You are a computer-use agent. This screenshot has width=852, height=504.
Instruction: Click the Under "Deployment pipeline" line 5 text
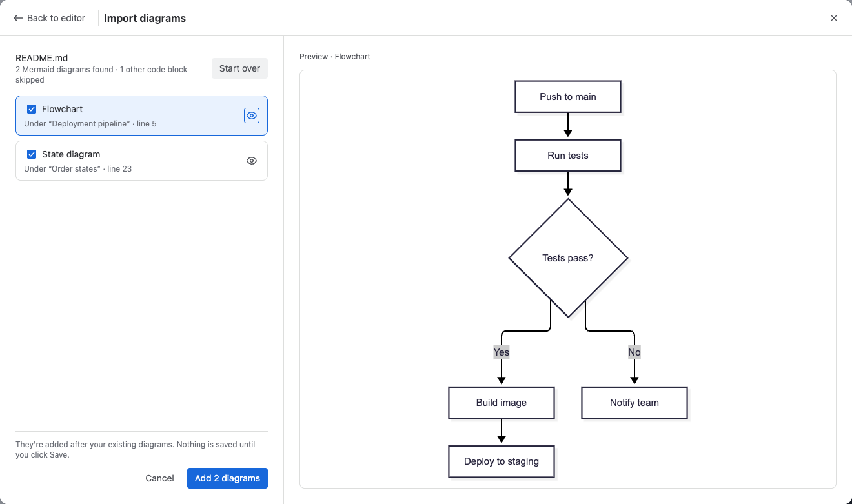pyautogui.click(x=90, y=124)
